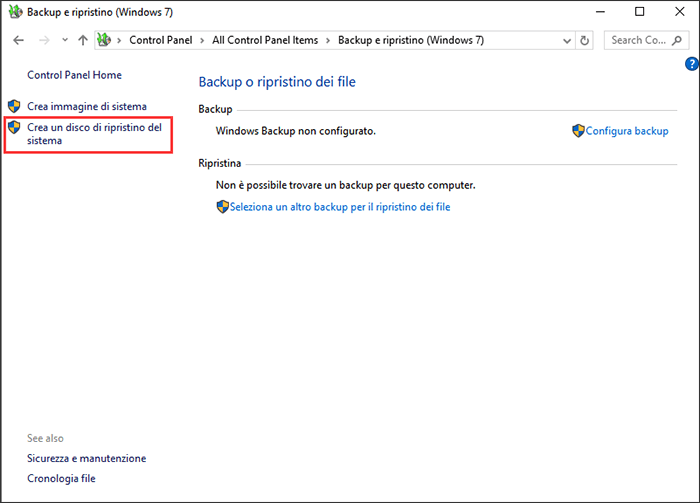Open Control Panel Home link
The height and width of the screenshot is (503, 700).
75,75
